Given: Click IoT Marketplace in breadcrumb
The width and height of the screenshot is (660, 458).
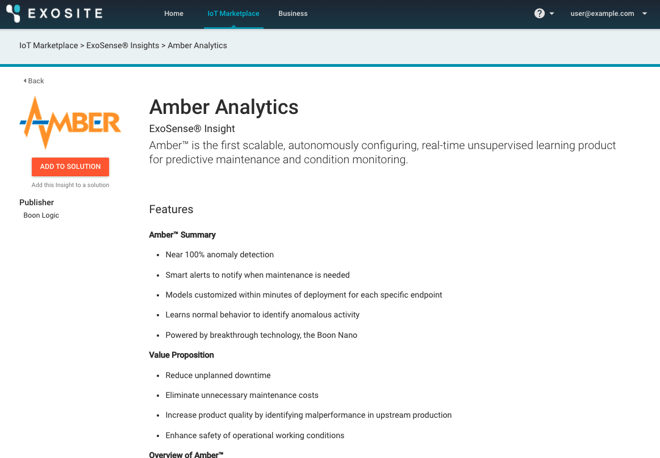Looking at the screenshot, I should coord(48,45).
